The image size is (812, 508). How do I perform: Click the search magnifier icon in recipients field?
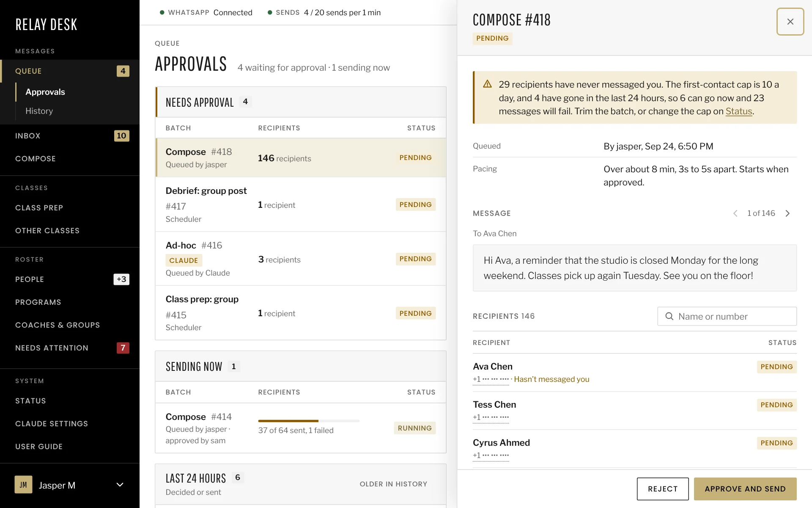tap(669, 316)
